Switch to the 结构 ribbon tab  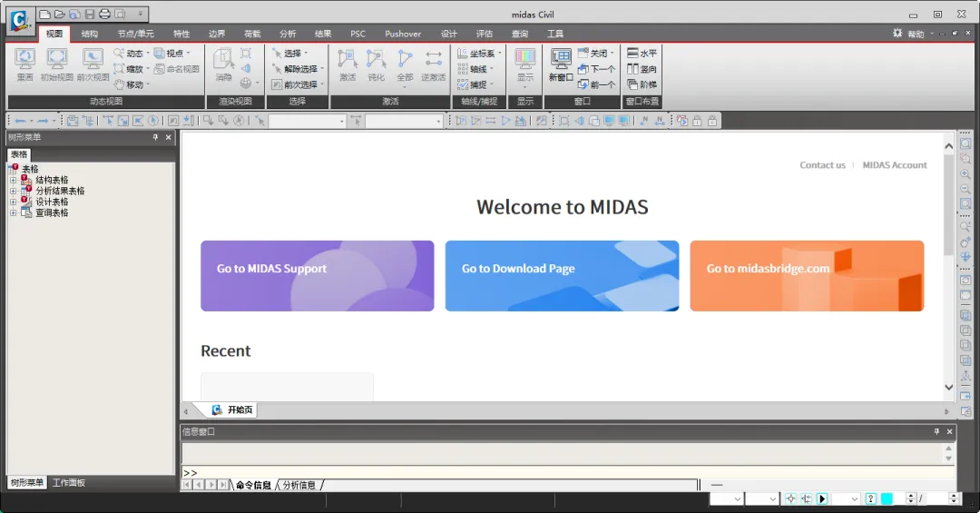(x=90, y=34)
